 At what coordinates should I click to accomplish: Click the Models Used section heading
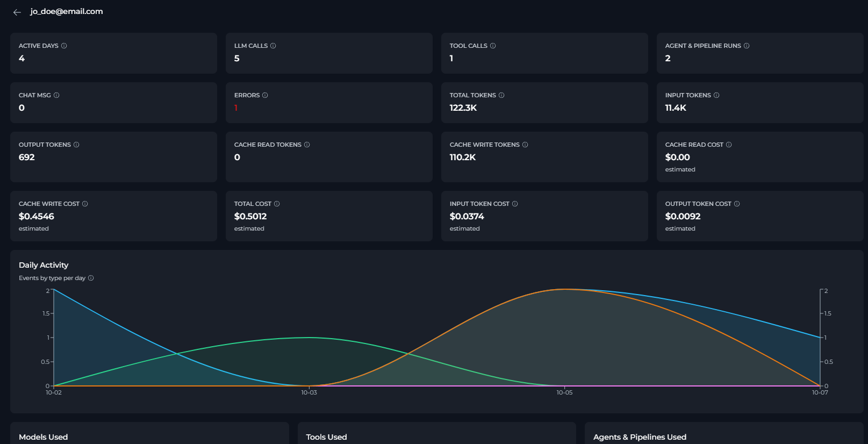[x=44, y=437]
